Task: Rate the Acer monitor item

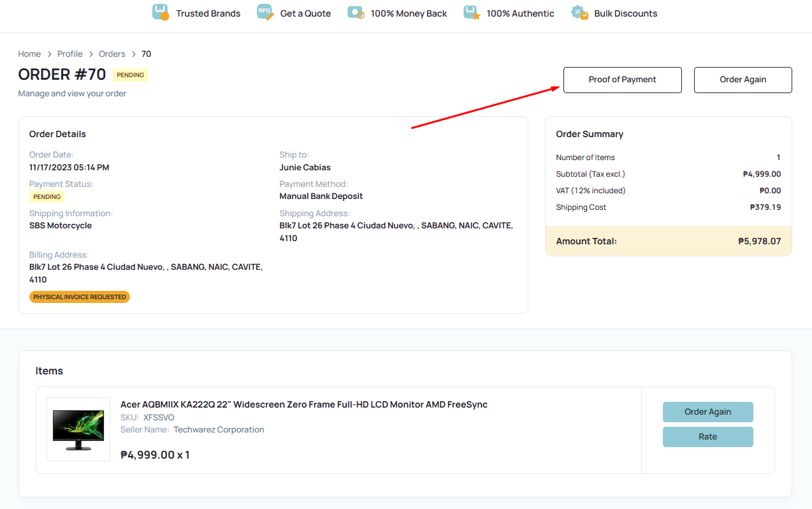Action: tap(708, 437)
